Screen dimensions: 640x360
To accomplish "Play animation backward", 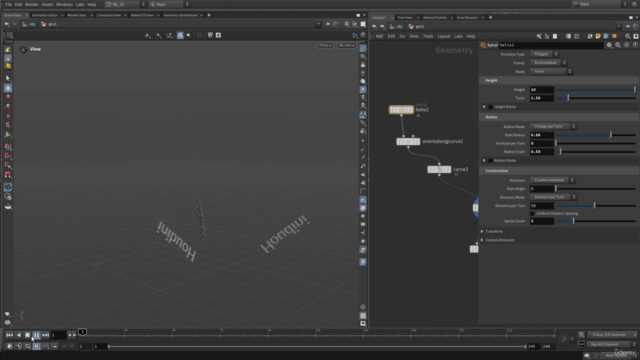I will point(18,335).
